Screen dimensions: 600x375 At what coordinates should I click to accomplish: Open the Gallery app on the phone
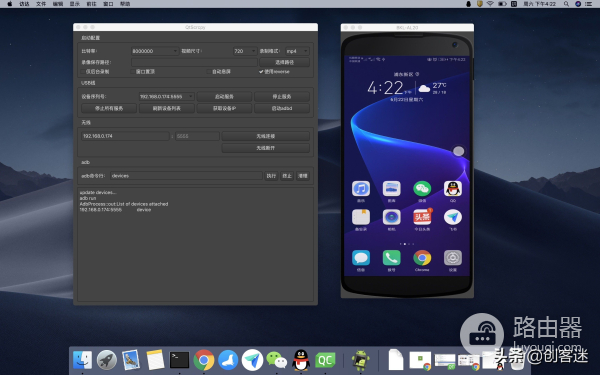[x=391, y=189]
